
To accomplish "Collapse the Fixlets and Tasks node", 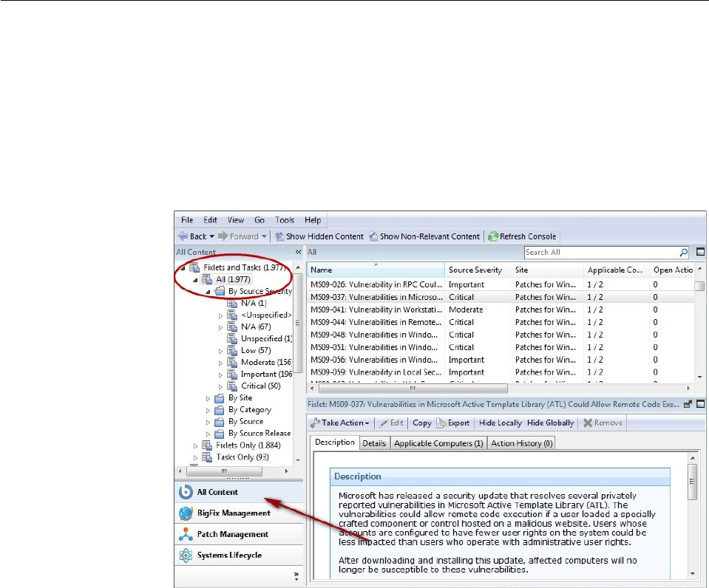I will pos(183,268).
